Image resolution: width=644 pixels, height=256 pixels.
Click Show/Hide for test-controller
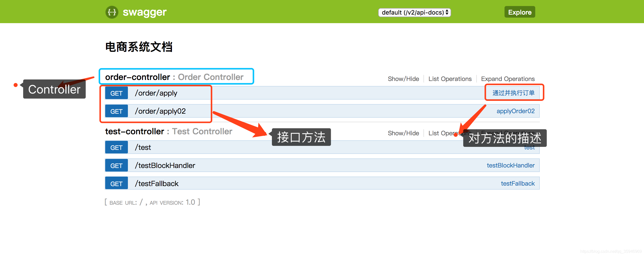pos(403,133)
